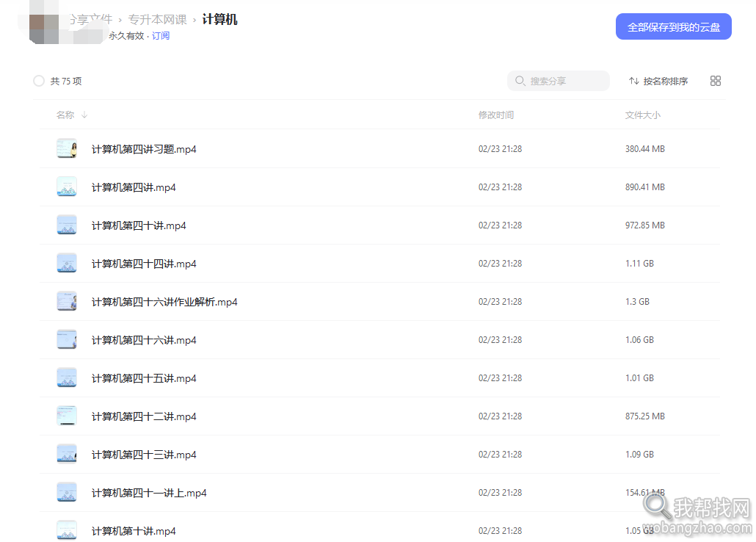
Task: Open file 计算机第四十四讲.mp4
Action: (x=144, y=264)
